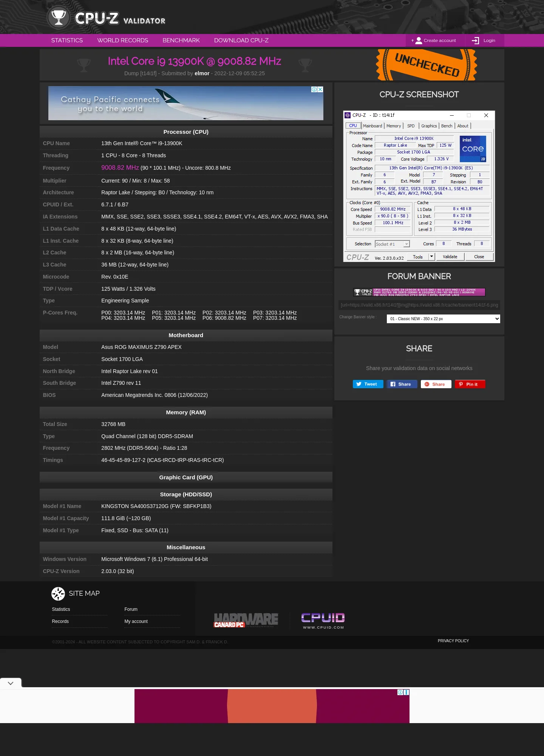The width and height of the screenshot is (544, 756).
Task: Select the Mainboard tab in CPU-Z screenshot
Action: tap(372, 126)
